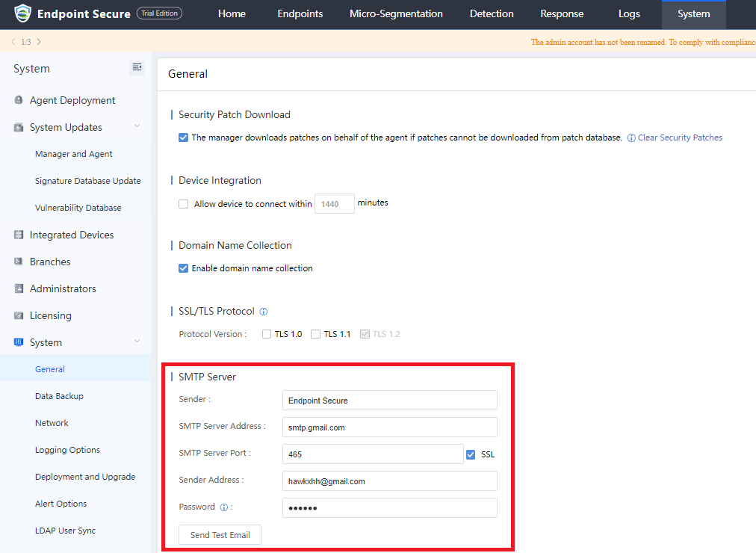756x553 pixels.
Task: Open the Response tab
Action: 562,14
